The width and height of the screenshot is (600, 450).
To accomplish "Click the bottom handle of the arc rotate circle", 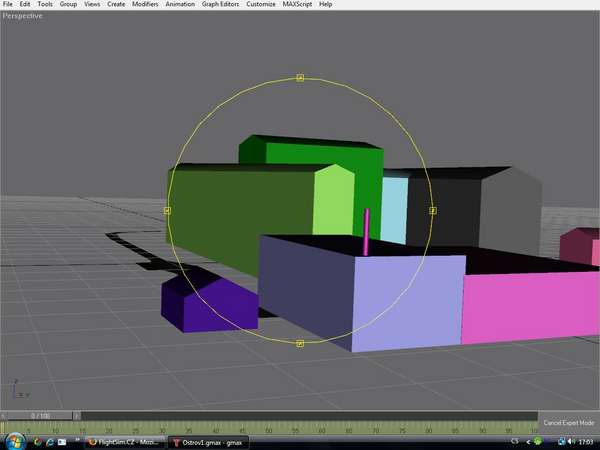I will point(300,344).
